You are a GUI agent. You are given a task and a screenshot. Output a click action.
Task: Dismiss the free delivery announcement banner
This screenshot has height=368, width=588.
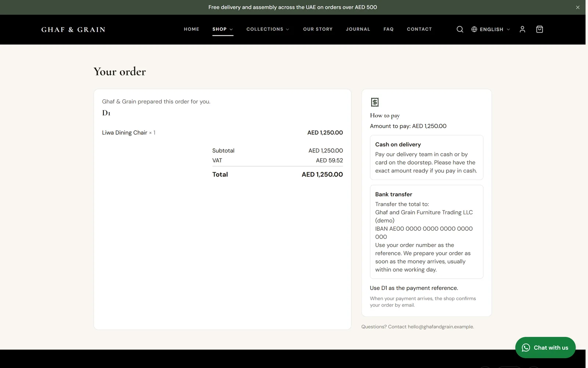click(x=578, y=7)
